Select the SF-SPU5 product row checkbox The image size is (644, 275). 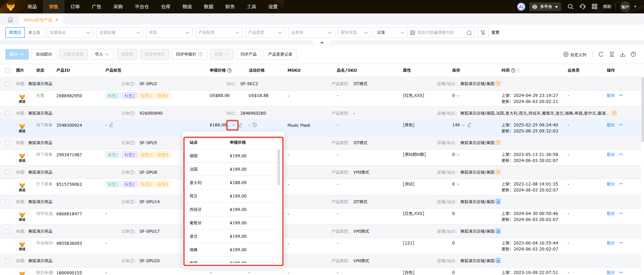click(x=8, y=143)
